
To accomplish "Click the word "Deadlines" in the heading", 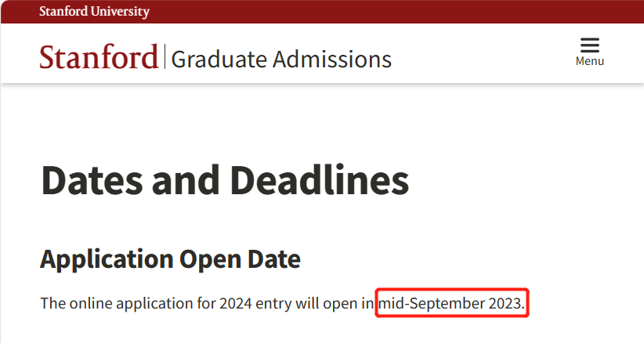I will [320, 180].
